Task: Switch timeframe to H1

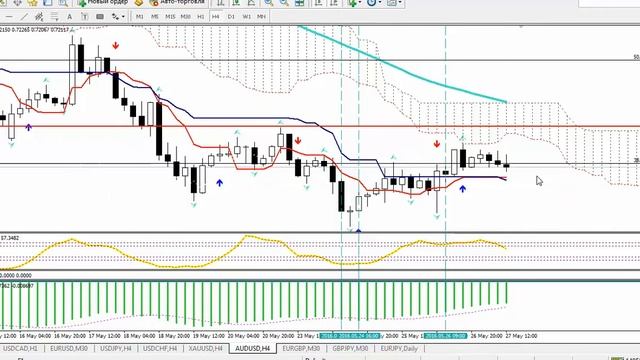Action: click(200, 16)
